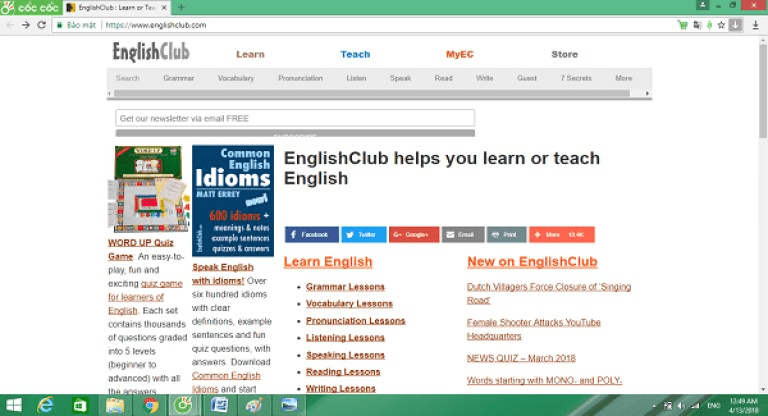The height and width of the screenshot is (416, 768).
Task: Click the menu scroll-right arrow
Action: click(x=648, y=93)
